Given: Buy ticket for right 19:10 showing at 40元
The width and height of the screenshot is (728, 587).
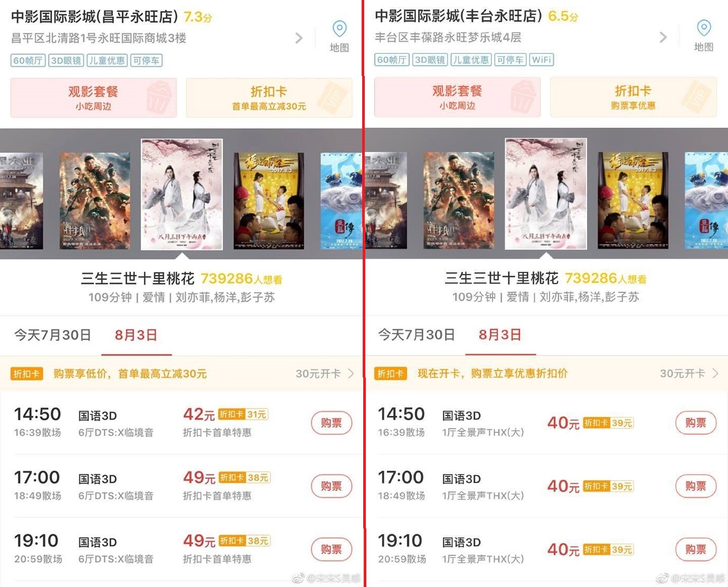Looking at the screenshot, I should click(x=696, y=550).
